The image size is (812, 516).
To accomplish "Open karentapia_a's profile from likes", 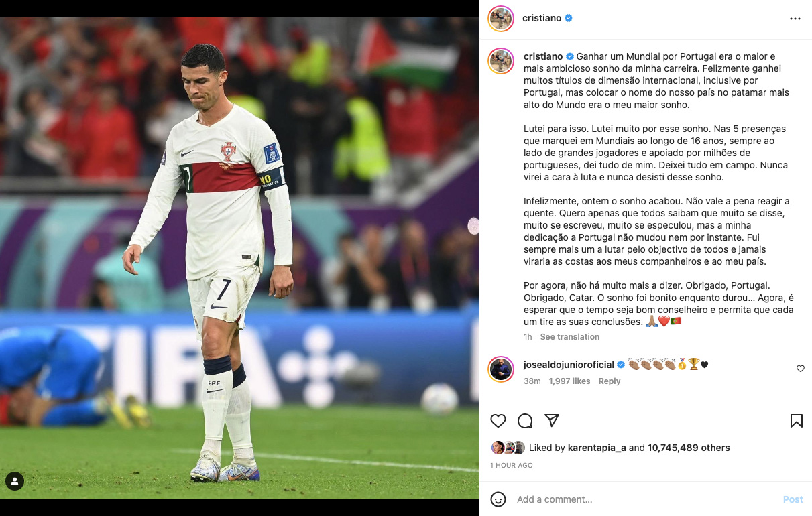I will click(597, 448).
